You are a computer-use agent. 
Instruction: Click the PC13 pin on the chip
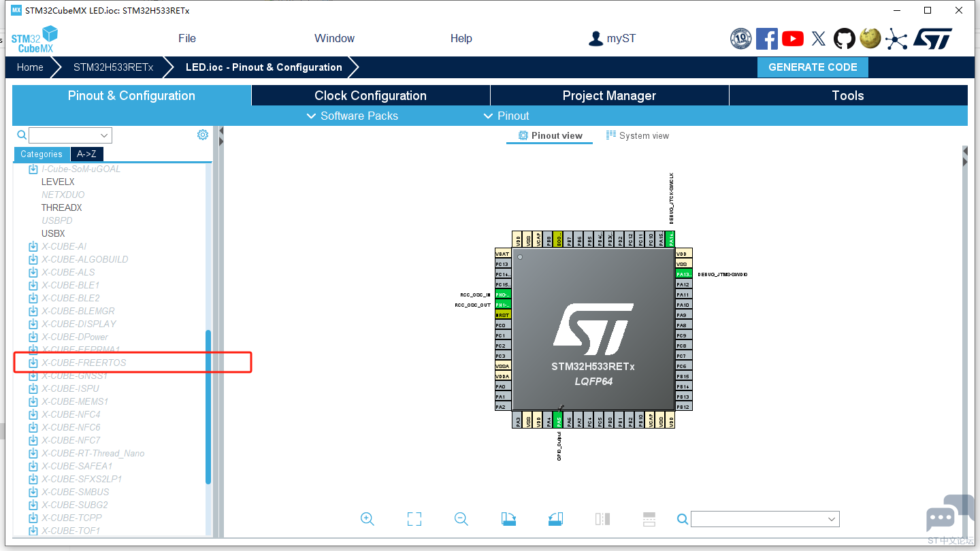click(503, 264)
